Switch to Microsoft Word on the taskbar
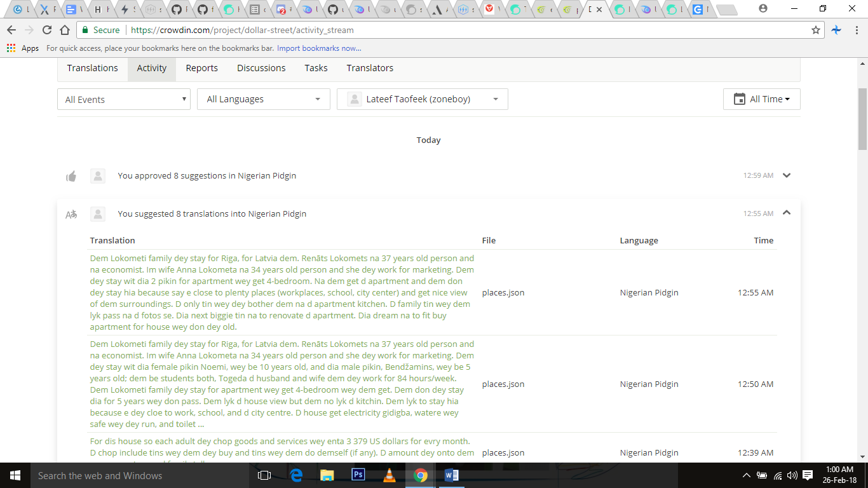 point(451,475)
